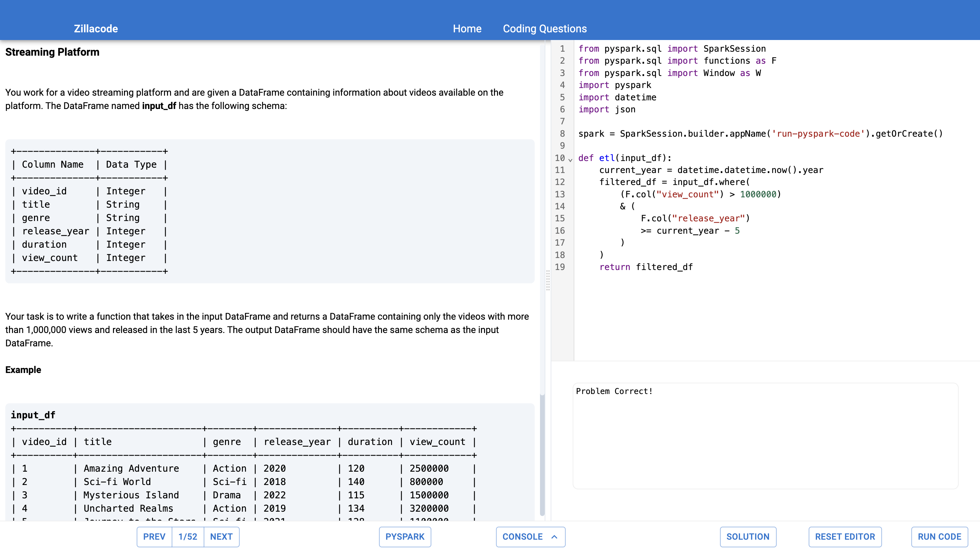Place cursor on line 19 return statement
Screen dimensions: 980x552
[x=646, y=267]
